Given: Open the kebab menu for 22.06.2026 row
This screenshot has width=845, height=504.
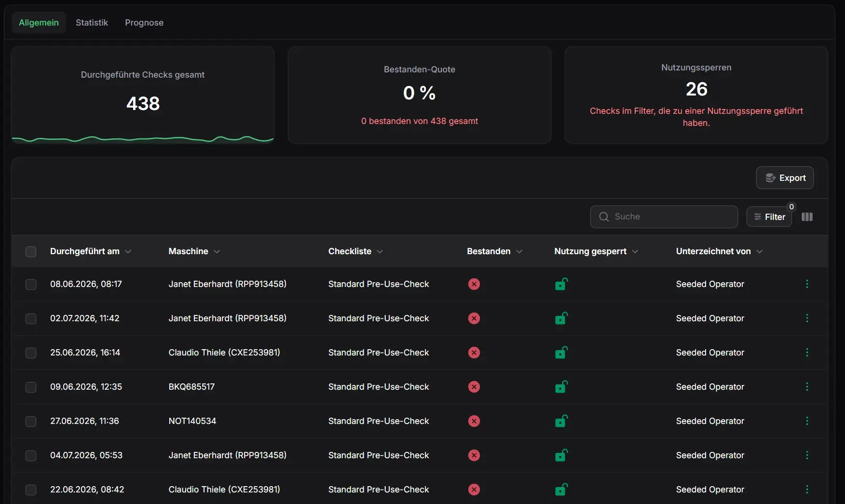Looking at the screenshot, I should coord(807,490).
